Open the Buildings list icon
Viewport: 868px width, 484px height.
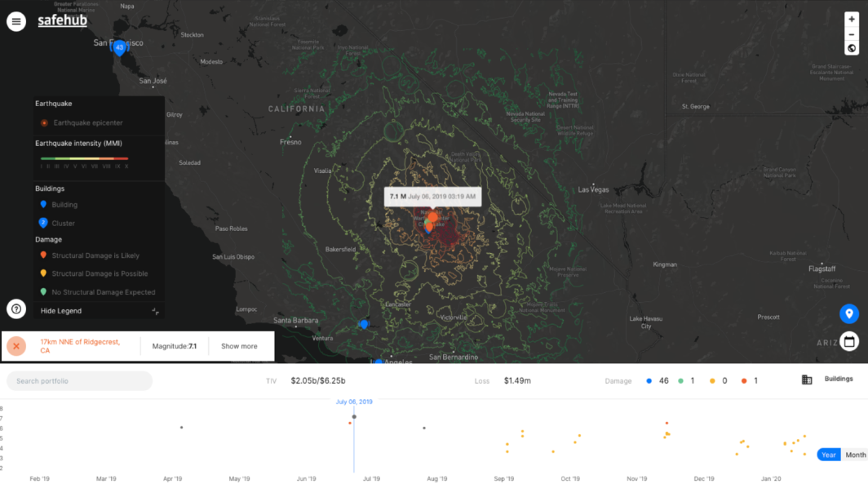pyautogui.click(x=807, y=380)
